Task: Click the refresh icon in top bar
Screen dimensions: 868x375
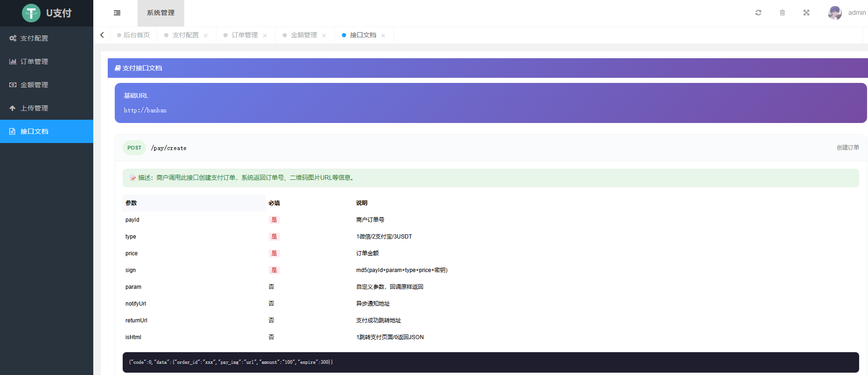Action: tap(758, 13)
